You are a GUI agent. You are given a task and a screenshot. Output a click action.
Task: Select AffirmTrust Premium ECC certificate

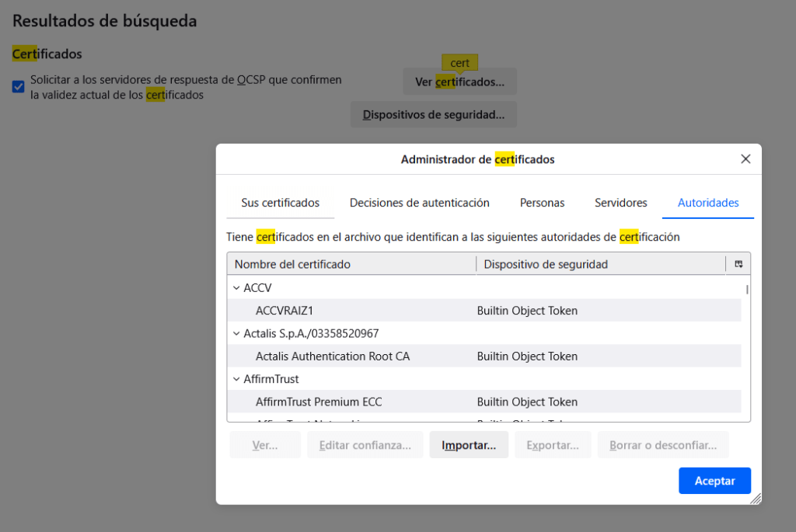click(x=318, y=402)
